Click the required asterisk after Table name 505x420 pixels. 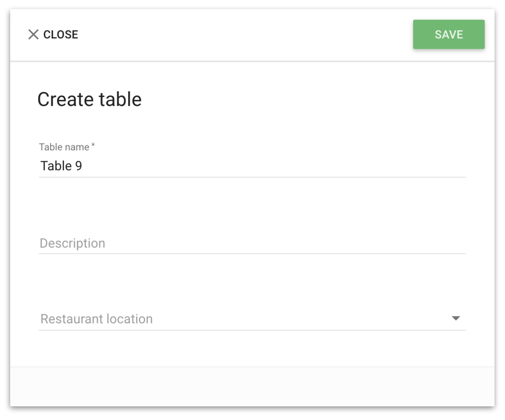tap(93, 145)
